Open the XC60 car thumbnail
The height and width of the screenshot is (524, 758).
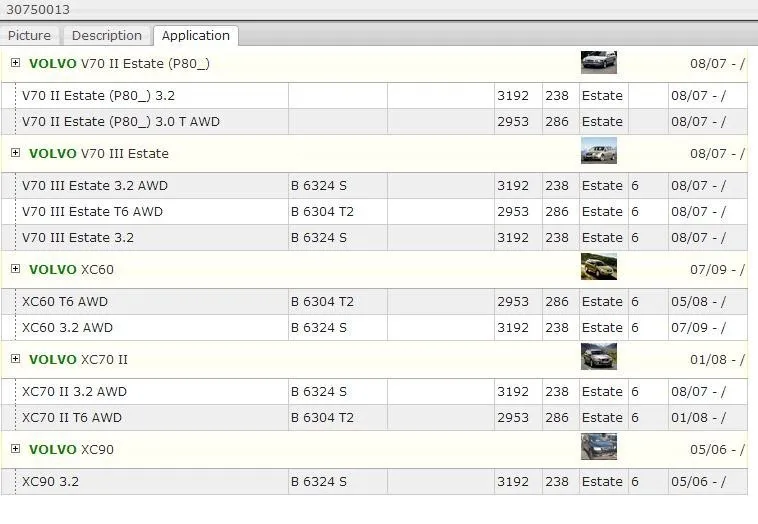tap(599, 266)
